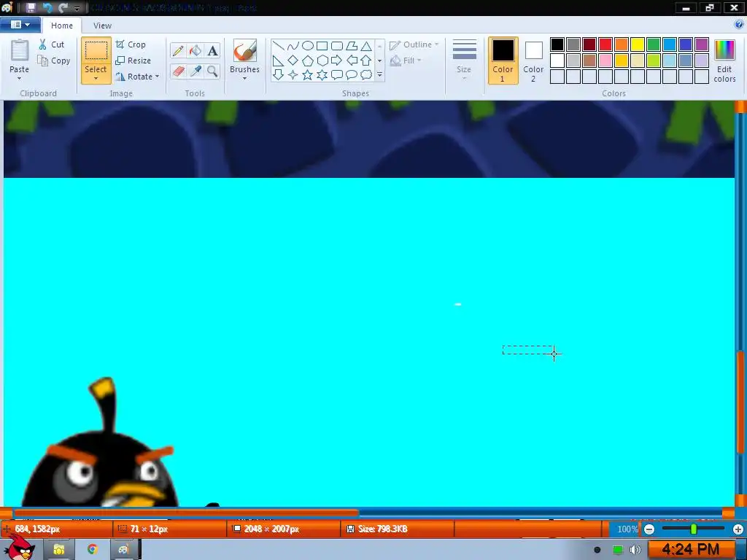Screen dimensions: 747x560
Task: Open Chrome from the taskbar
Action: pyautogui.click(x=93, y=549)
